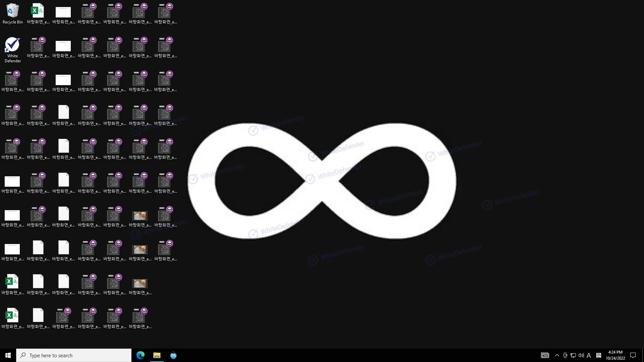The width and height of the screenshot is (644, 362).
Task: Click the Show desktop sliver at taskbar edge
Action: 643,355
